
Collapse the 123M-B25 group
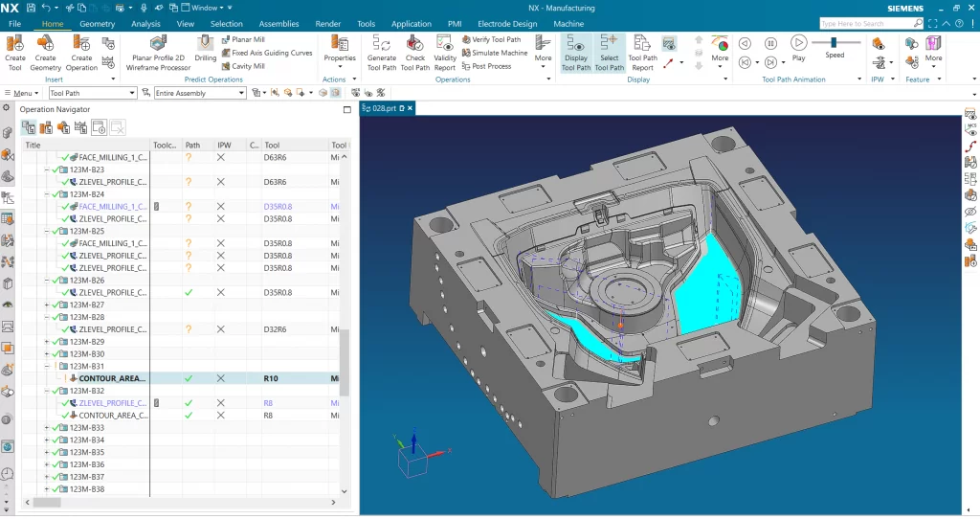pyautogui.click(x=47, y=232)
